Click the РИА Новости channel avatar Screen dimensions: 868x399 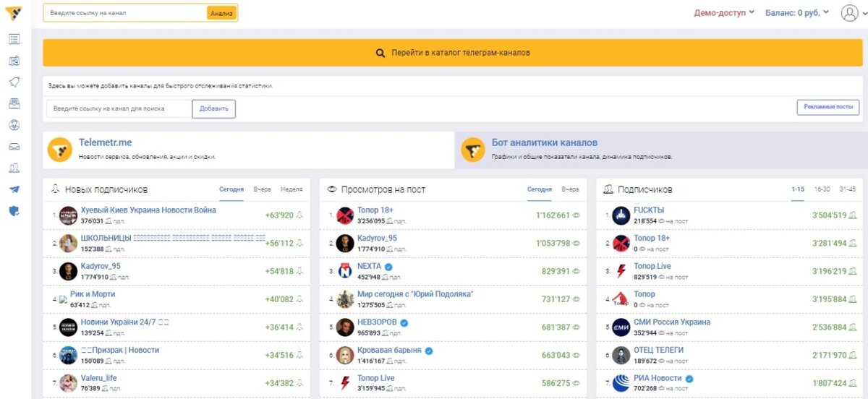click(x=621, y=383)
